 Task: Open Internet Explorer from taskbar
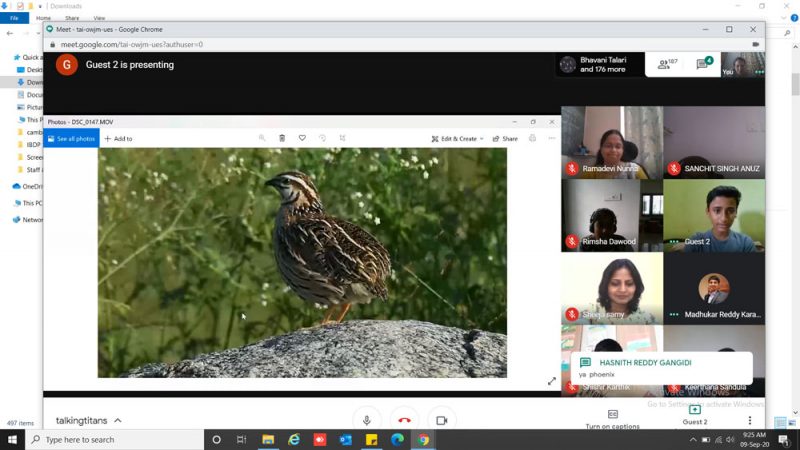coord(294,439)
